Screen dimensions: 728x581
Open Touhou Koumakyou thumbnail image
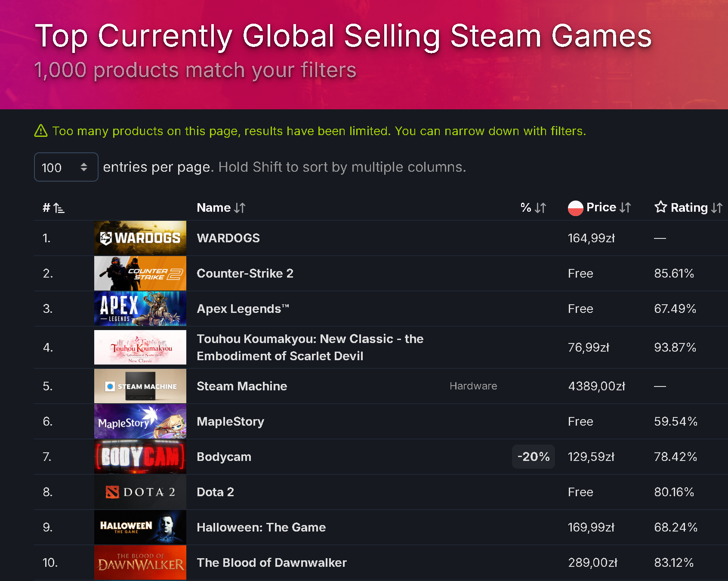pos(140,347)
